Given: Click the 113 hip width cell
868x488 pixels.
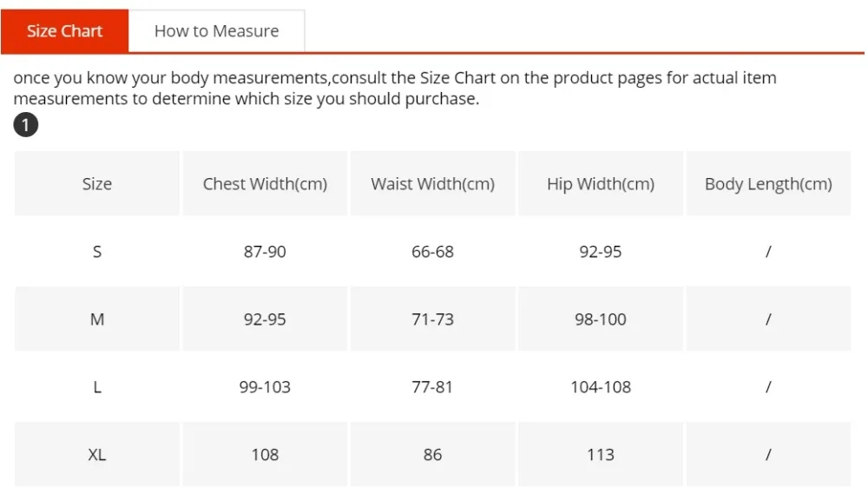Looking at the screenshot, I should point(601,455).
